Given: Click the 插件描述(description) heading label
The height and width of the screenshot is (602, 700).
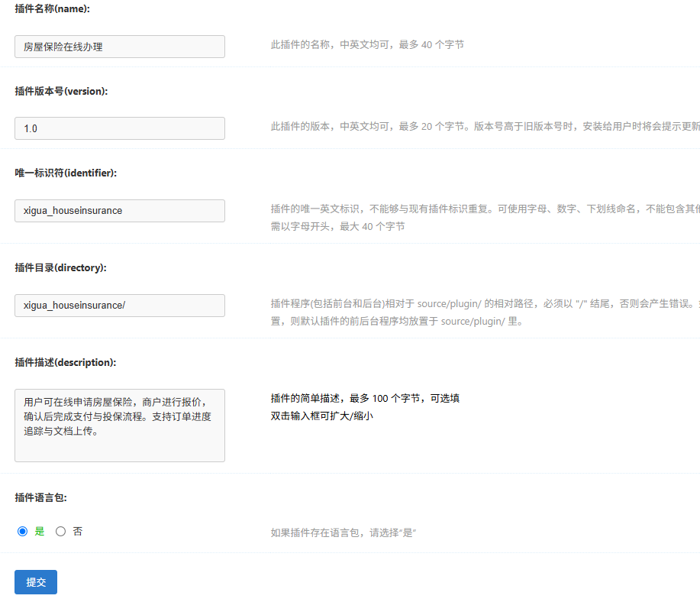Looking at the screenshot, I should tap(65, 362).
